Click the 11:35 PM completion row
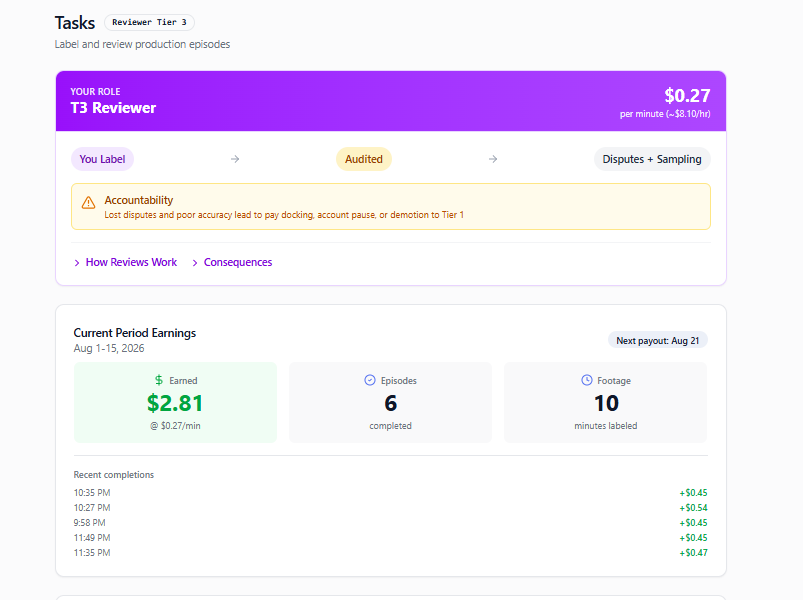The height and width of the screenshot is (600, 803). point(390,553)
